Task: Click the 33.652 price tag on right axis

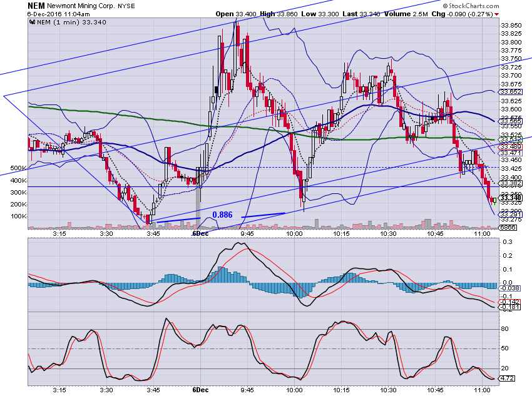Action: click(511, 92)
